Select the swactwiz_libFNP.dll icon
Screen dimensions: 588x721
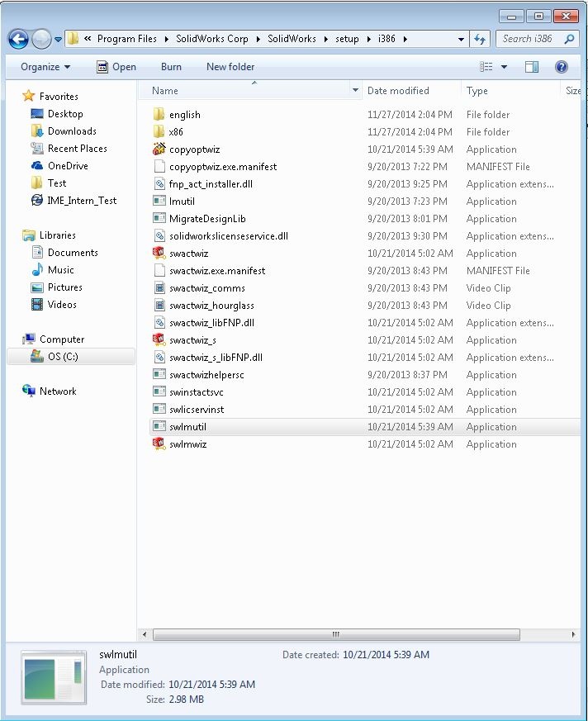[159, 322]
